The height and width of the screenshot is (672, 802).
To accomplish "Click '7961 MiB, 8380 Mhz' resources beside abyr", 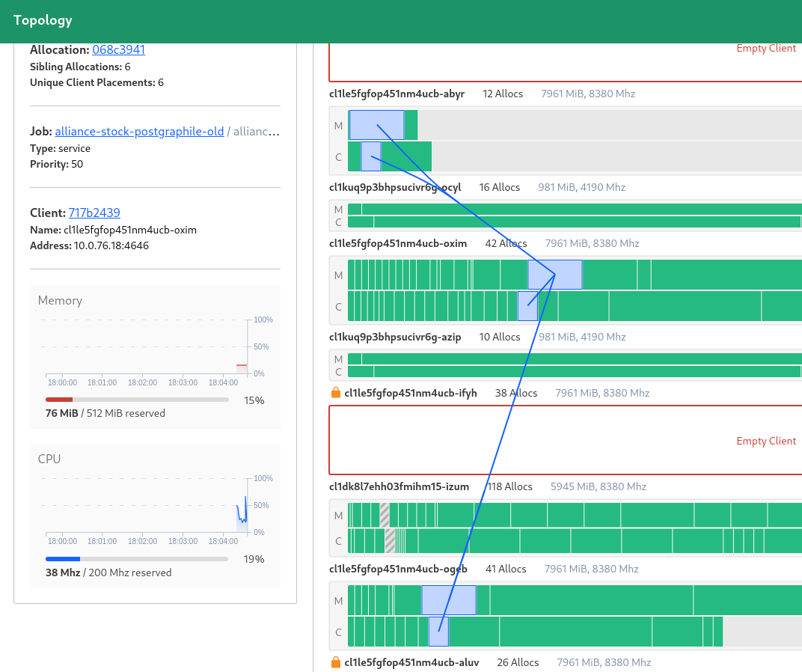I will click(588, 94).
